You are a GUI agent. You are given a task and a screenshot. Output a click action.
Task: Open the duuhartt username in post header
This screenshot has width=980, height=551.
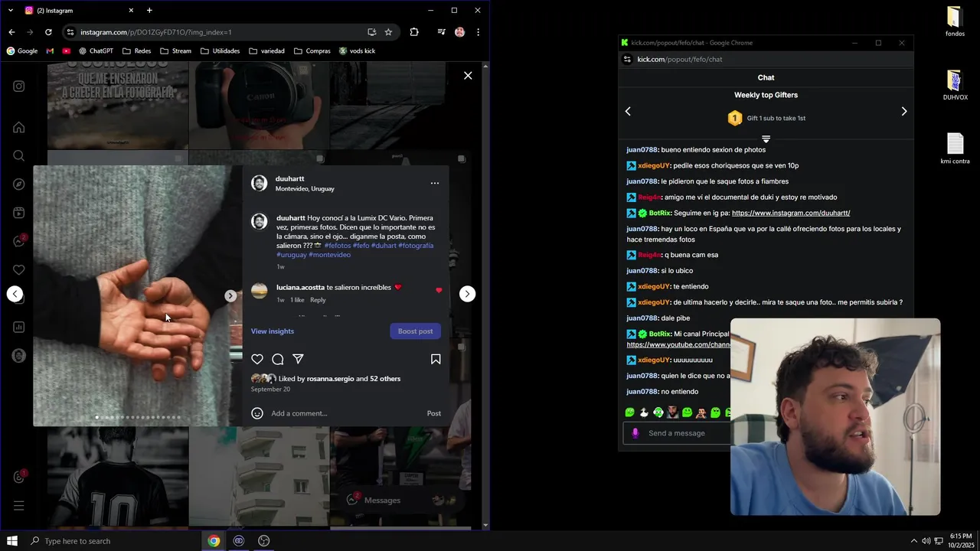pyautogui.click(x=290, y=178)
